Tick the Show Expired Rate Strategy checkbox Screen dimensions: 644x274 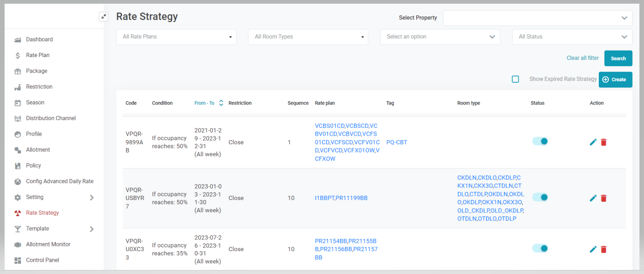[x=515, y=79]
